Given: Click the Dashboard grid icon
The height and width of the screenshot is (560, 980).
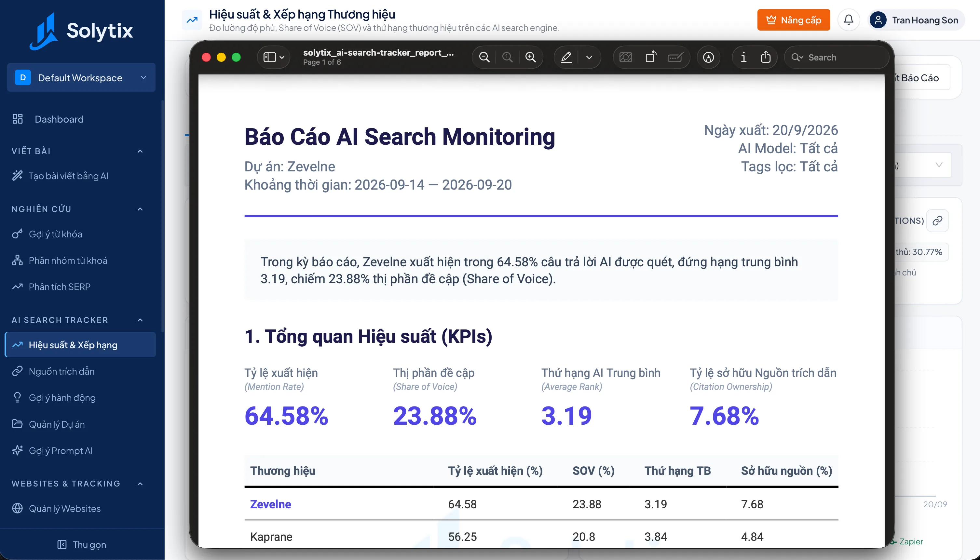Looking at the screenshot, I should tap(18, 119).
